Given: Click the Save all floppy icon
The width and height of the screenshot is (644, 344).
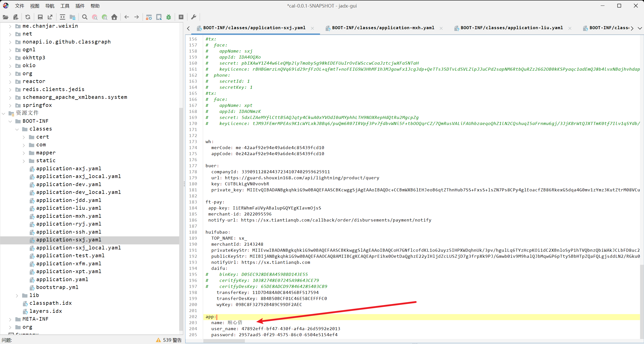Looking at the screenshot, I should tap(40, 17).
